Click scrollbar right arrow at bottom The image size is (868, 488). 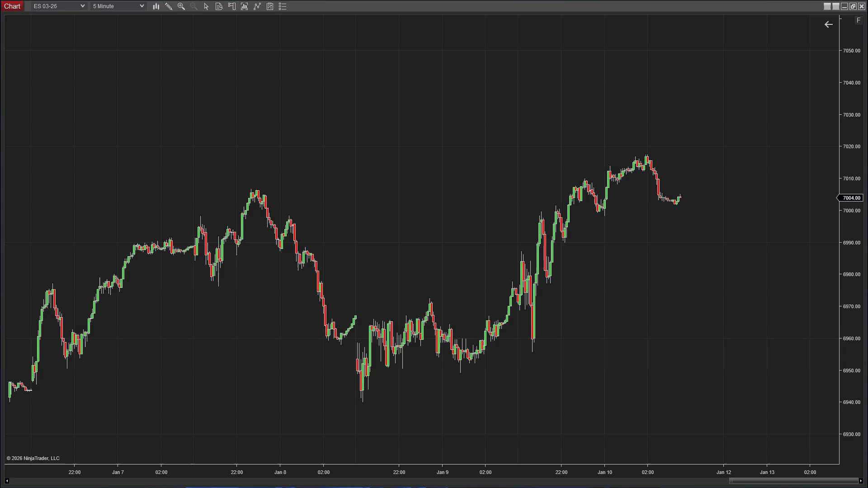861,481
